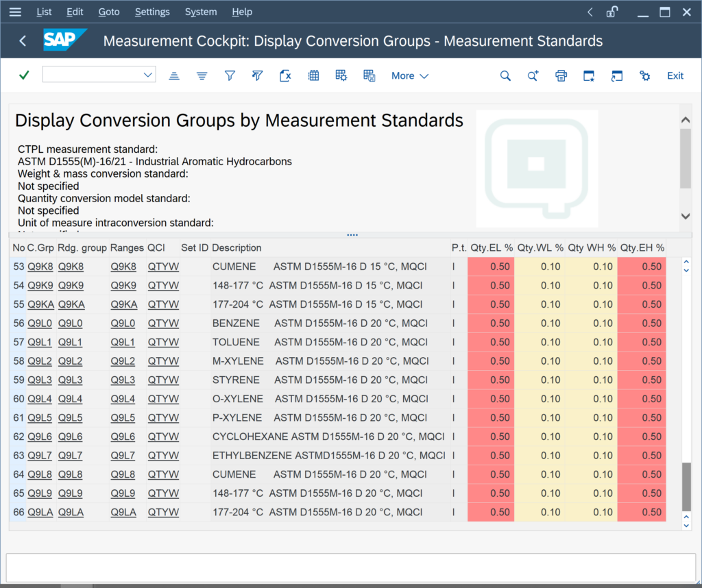Click the Qty WH % column header

592,248
